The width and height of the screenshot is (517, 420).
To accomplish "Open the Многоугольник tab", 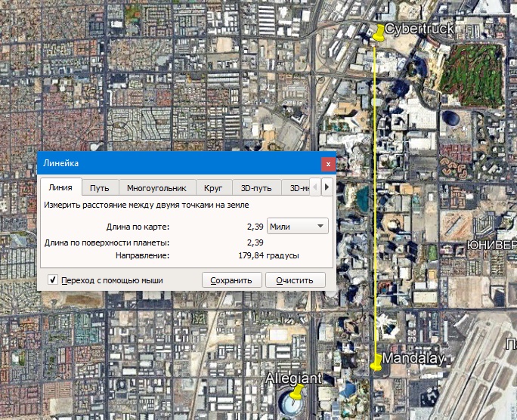I will pos(156,188).
